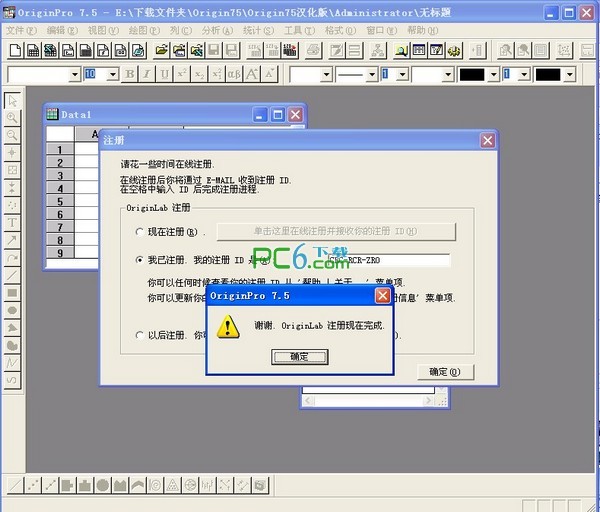Click the online registration ID button
The width and height of the screenshot is (600, 512).
[336, 232]
